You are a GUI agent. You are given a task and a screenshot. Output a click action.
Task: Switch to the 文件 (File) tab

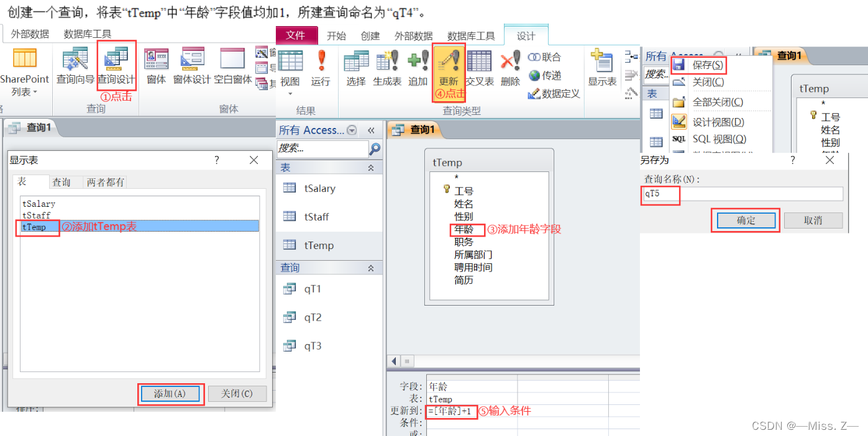[296, 35]
